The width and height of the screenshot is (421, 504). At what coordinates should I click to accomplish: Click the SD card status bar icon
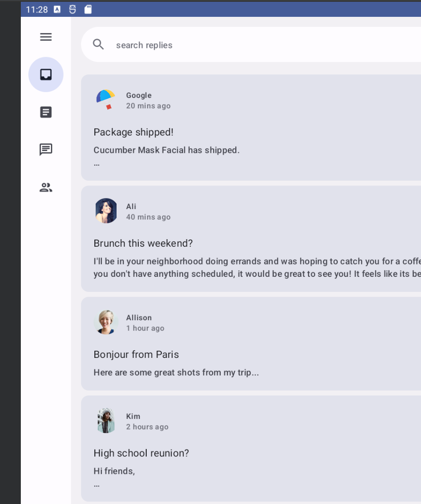pos(88,9)
